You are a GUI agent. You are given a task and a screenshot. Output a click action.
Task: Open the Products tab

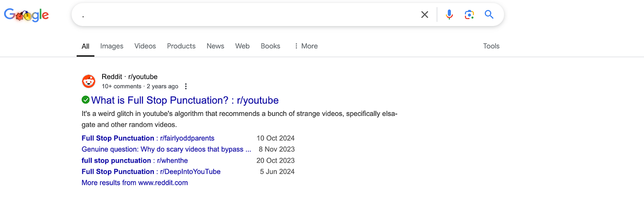tap(181, 46)
